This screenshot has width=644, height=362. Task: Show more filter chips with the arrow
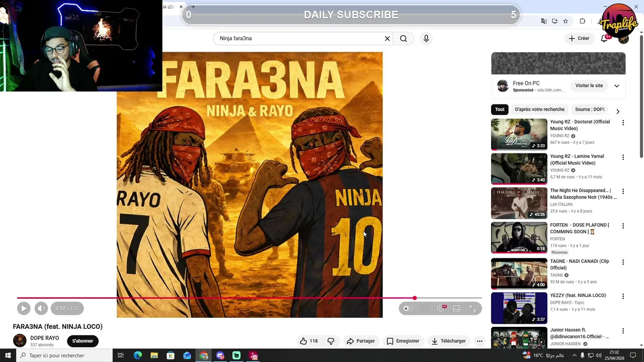618,111
